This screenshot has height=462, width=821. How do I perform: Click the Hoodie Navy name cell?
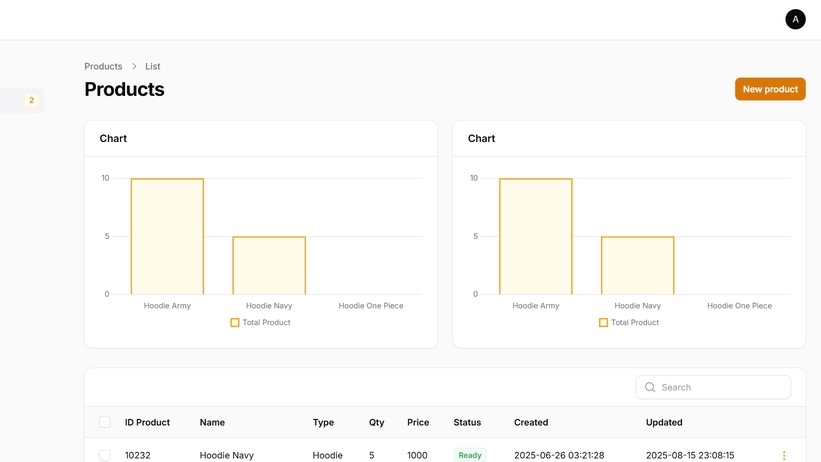pyautogui.click(x=227, y=455)
